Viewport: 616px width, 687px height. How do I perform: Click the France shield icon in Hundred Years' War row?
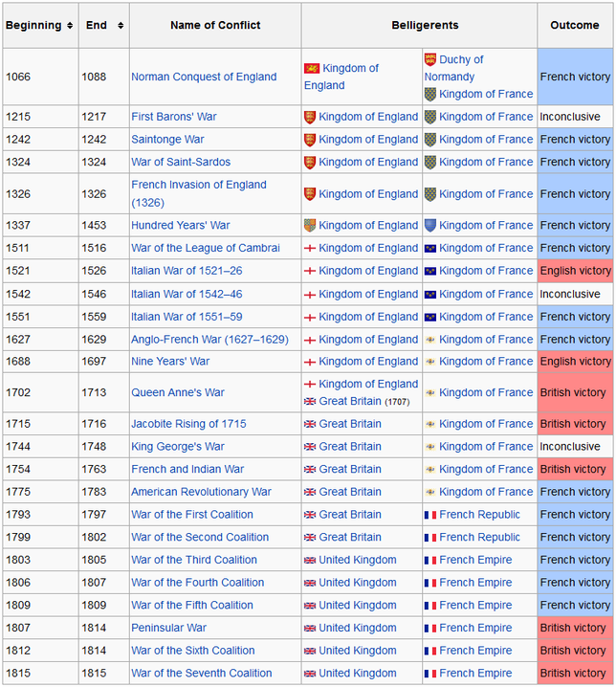point(430,225)
